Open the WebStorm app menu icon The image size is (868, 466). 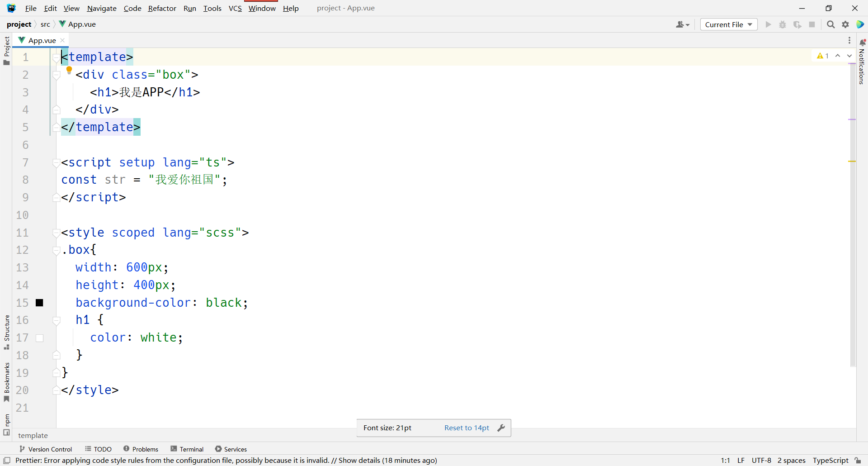[x=11, y=8]
